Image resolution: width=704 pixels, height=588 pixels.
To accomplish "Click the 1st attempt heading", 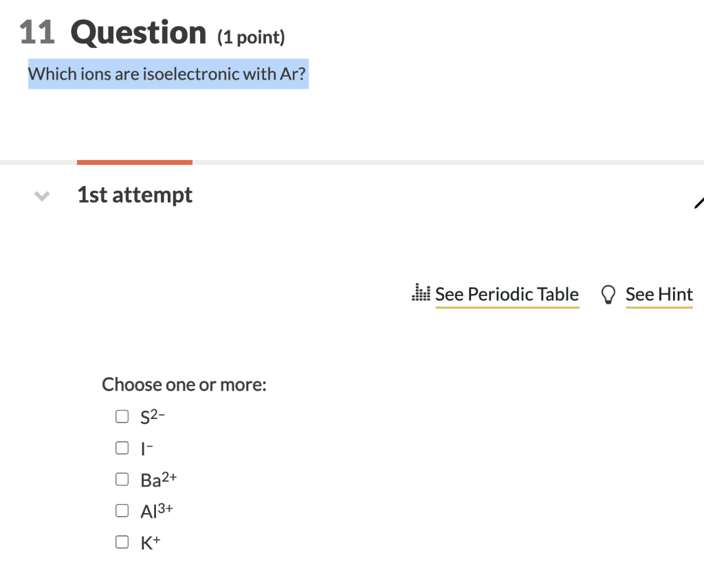I will tap(134, 195).
